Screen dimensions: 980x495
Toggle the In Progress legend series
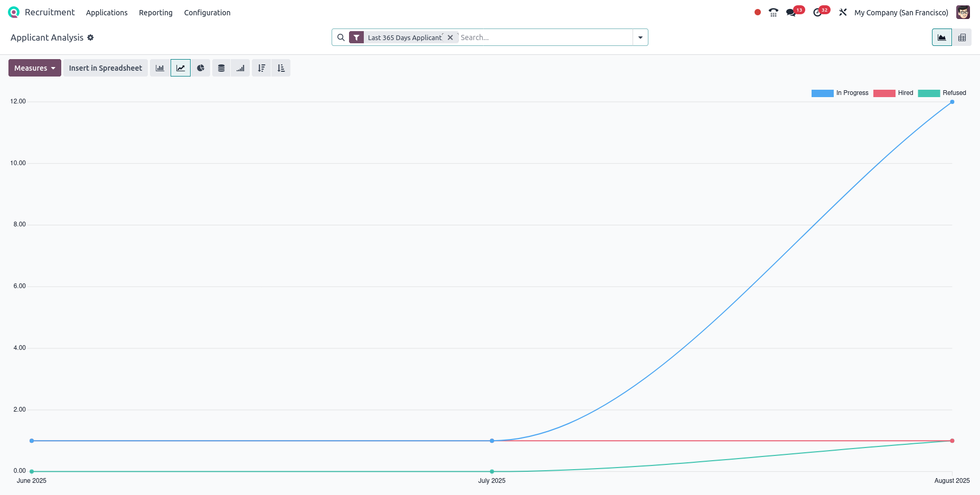(x=840, y=93)
